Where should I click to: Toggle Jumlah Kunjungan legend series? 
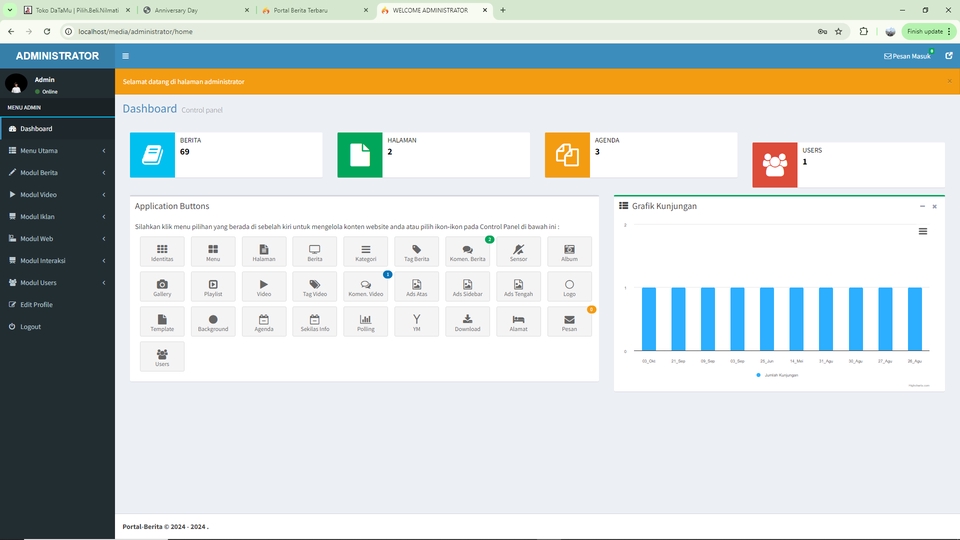point(778,375)
